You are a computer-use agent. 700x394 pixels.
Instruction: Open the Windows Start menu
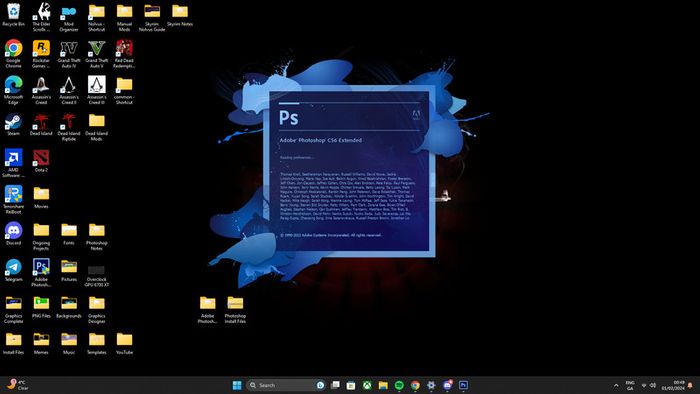pos(237,385)
